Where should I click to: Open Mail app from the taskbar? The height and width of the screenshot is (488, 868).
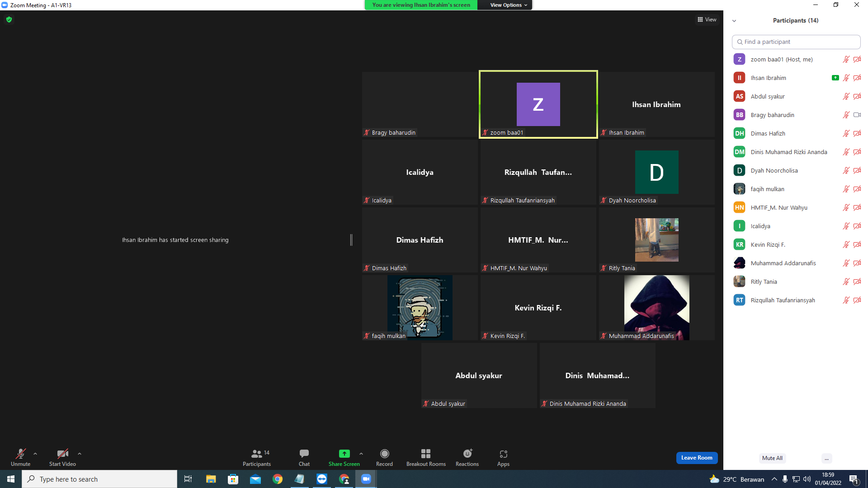[255, 479]
